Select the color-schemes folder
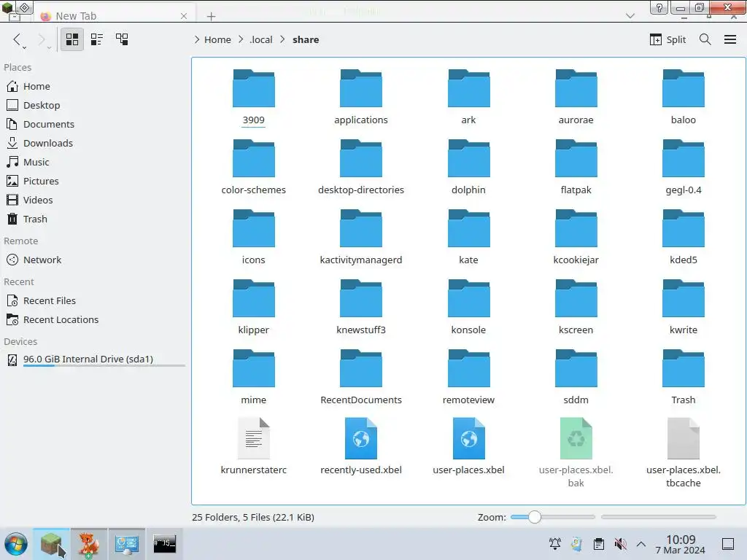 (253, 168)
